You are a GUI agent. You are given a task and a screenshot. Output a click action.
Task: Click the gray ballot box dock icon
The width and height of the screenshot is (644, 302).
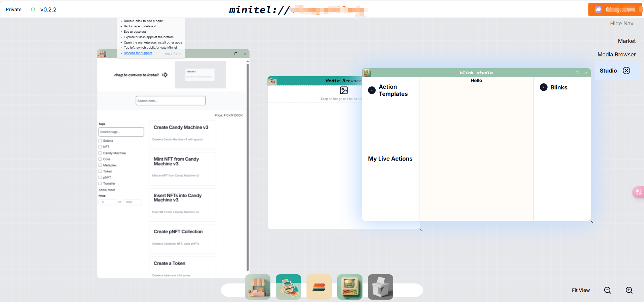click(380, 287)
